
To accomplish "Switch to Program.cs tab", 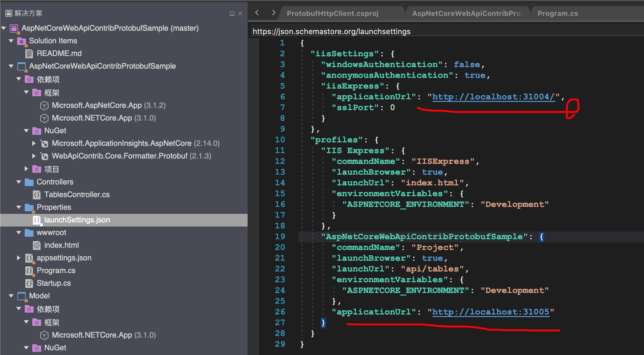I will pyautogui.click(x=558, y=13).
